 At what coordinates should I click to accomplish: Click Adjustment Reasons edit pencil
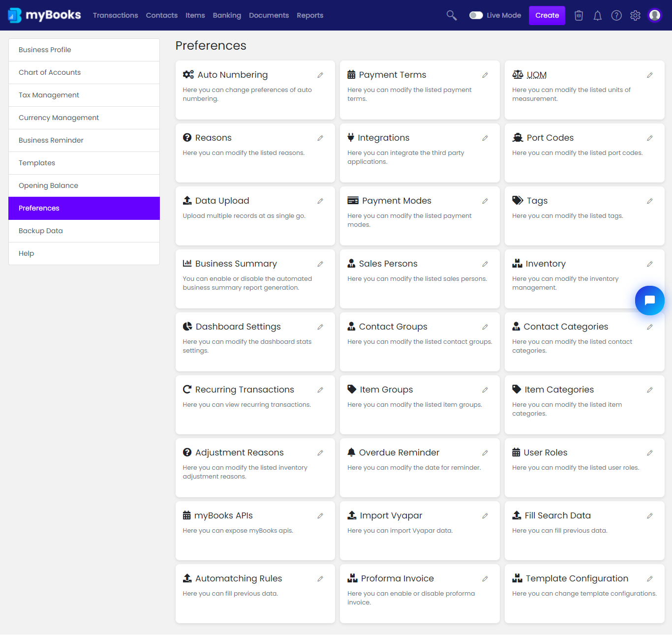320,453
